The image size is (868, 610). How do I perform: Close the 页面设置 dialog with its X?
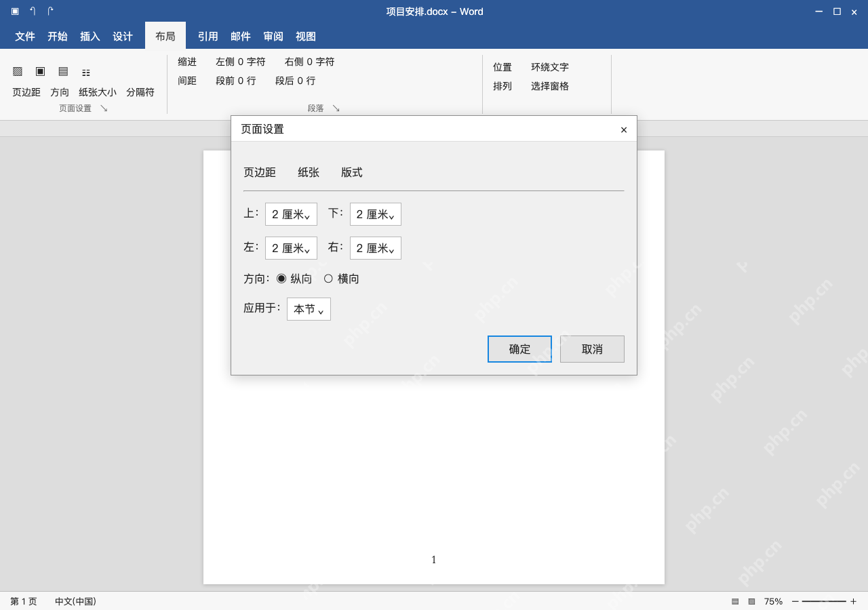[x=624, y=129]
